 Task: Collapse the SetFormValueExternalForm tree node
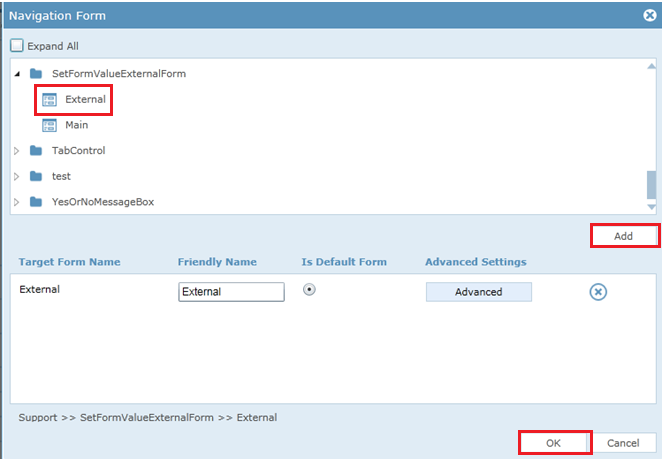coord(17,74)
